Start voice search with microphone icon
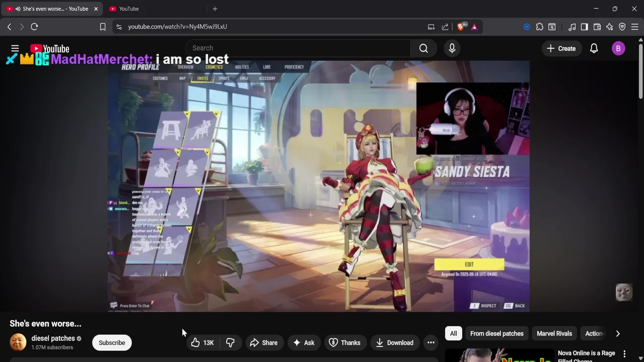The image size is (644, 362). pyautogui.click(x=452, y=48)
